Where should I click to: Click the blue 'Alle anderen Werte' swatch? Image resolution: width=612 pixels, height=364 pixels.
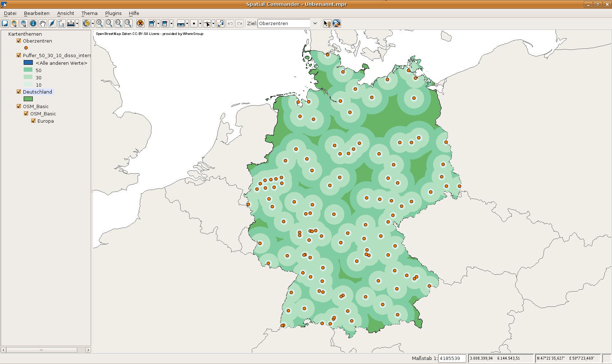click(28, 63)
